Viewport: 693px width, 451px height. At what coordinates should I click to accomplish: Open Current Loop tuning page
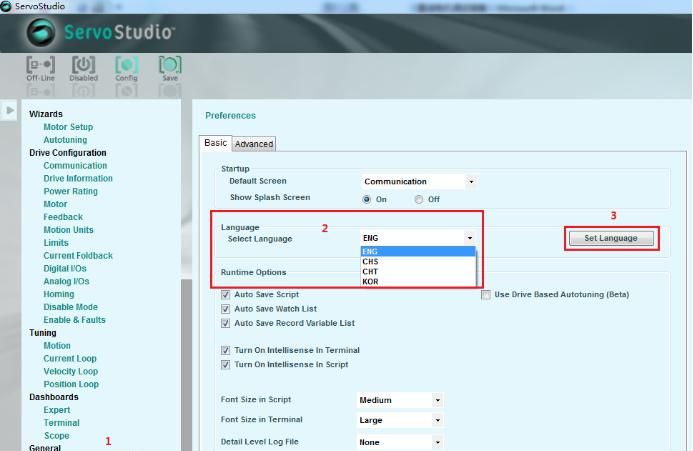[70, 359]
